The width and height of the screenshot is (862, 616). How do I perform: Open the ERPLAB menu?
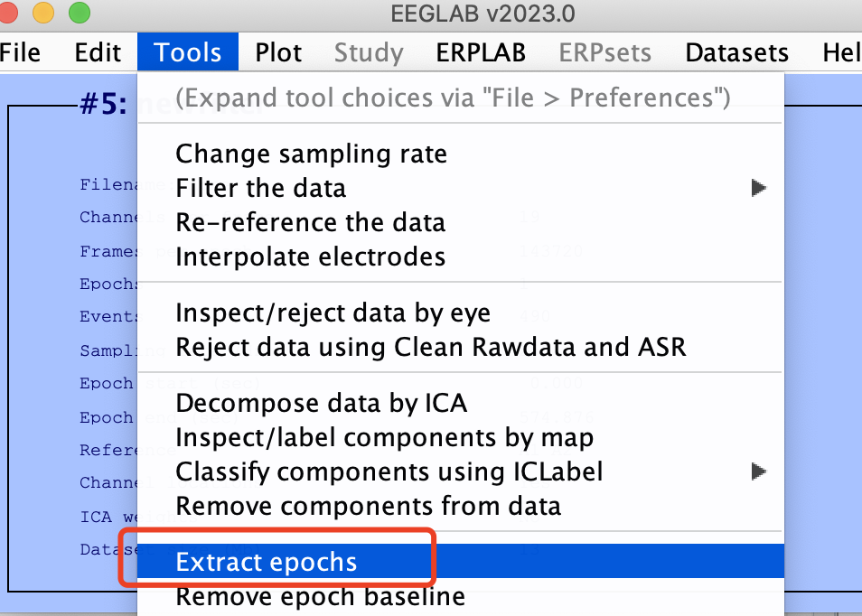(x=480, y=52)
